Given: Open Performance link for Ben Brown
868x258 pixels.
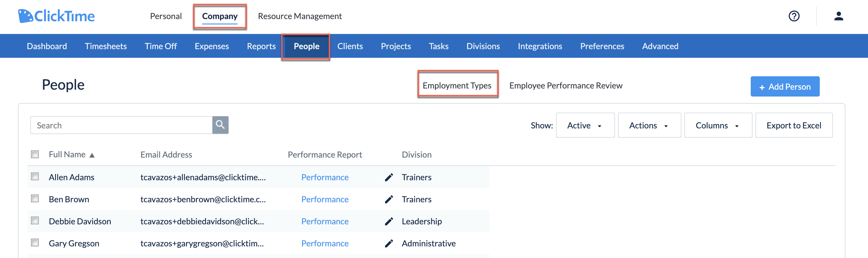Looking at the screenshot, I should pos(325,199).
